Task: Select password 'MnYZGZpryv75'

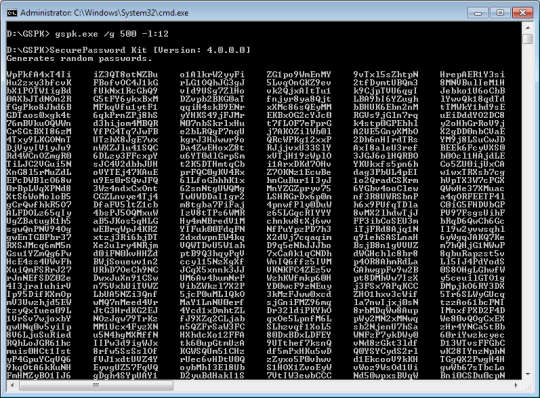Action: coord(299,188)
